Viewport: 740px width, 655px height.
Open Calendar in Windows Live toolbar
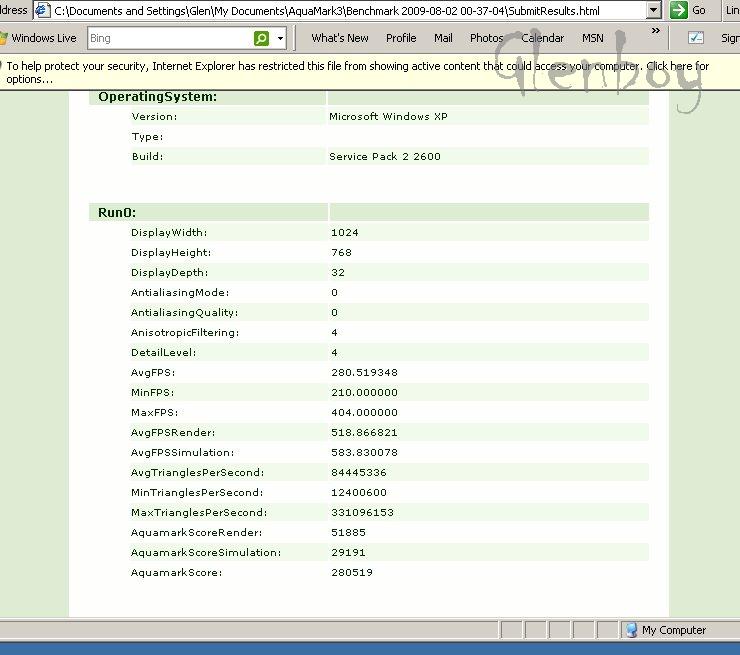pyautogui.click(x=543, y=38)
